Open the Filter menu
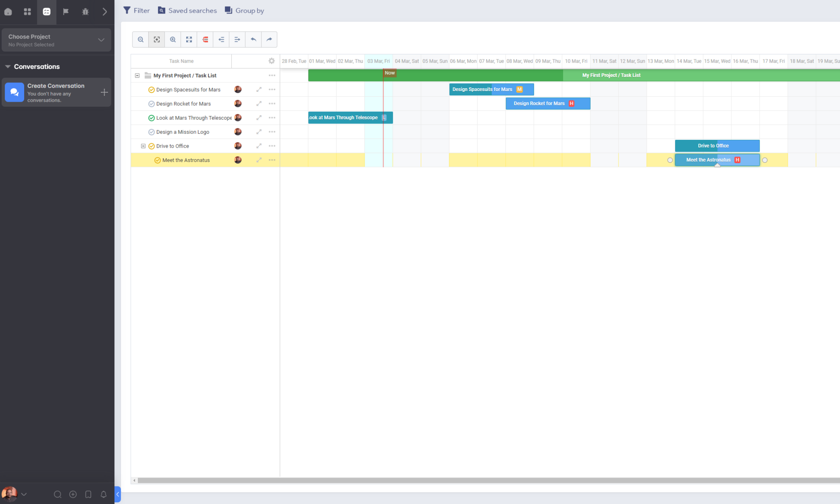 tap(137, 11)
